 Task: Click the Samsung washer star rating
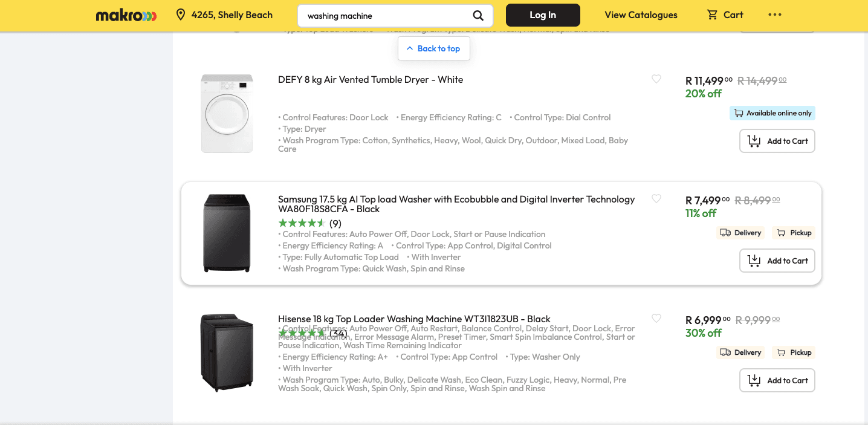coord(302,223)
